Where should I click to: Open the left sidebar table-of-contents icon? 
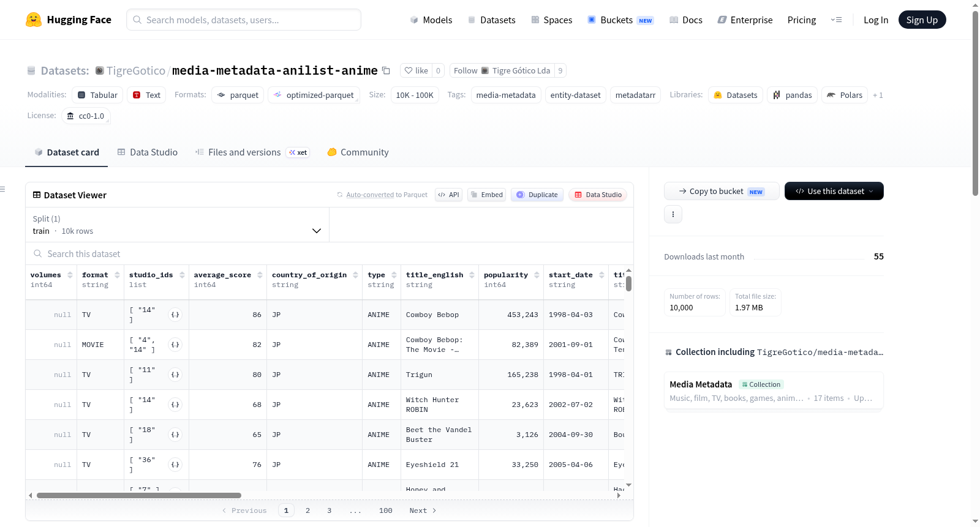tap(2, 189)
